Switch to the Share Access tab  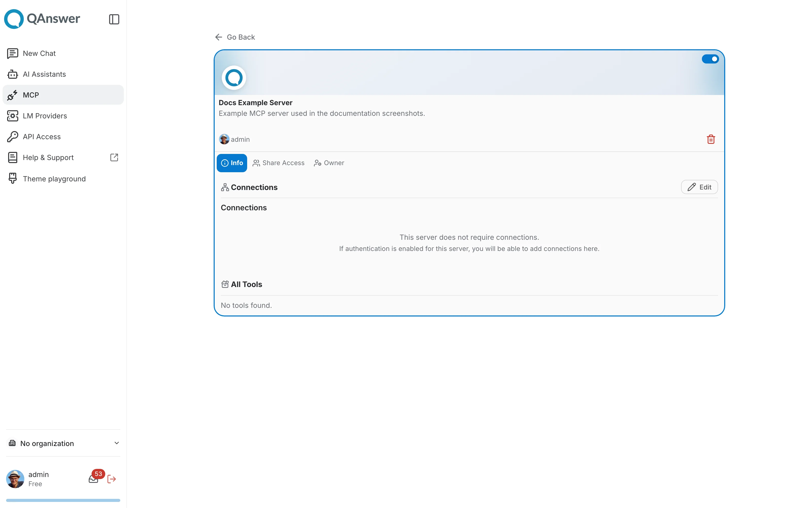[279, 163]
